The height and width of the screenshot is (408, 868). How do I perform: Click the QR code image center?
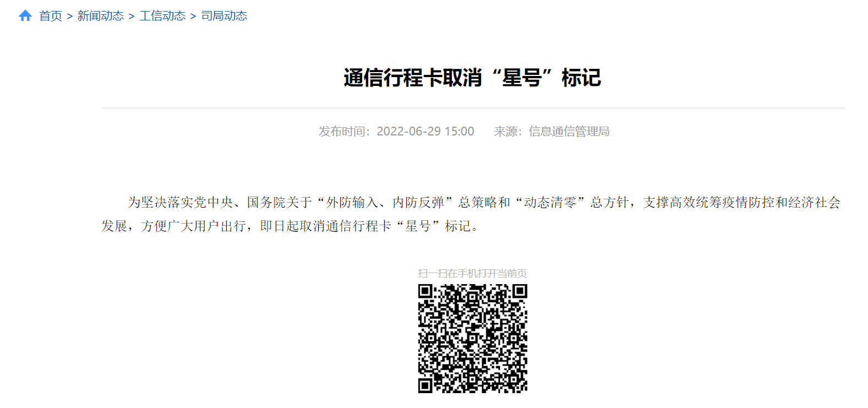coord(473,339)
